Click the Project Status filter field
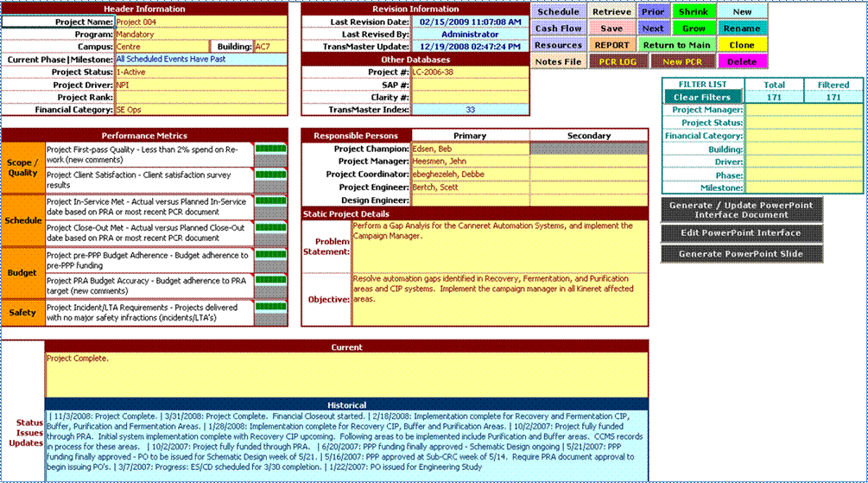 [804, 123]
